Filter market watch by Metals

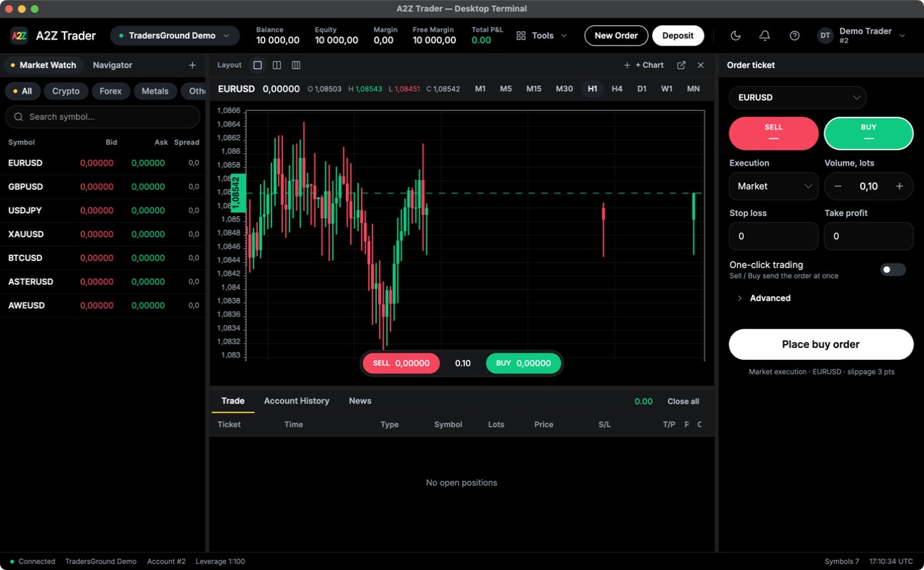pos(155,91)
